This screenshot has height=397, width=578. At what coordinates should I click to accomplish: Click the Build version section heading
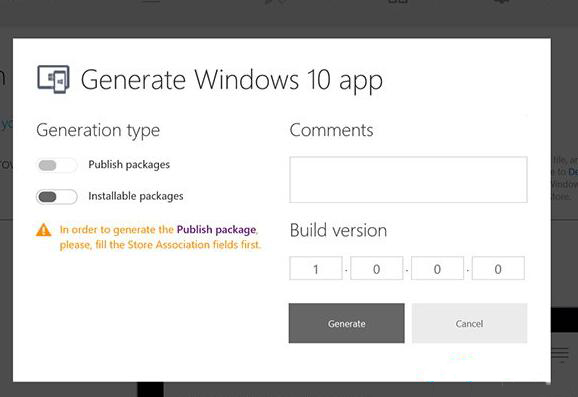[338, 231]
